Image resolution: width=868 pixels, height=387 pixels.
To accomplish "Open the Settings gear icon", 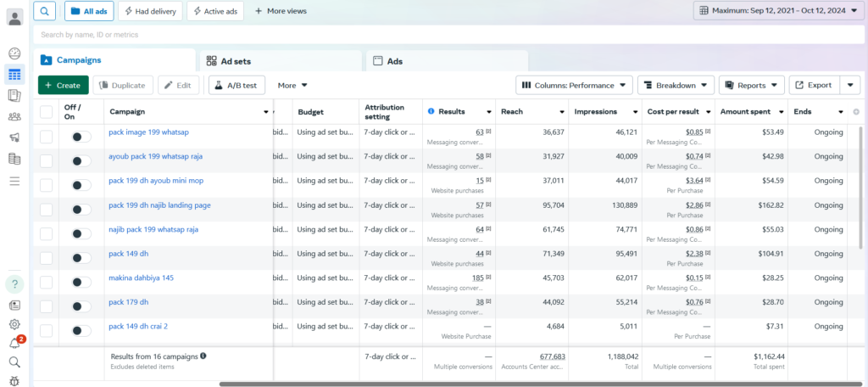I will (x=15, y=324).
